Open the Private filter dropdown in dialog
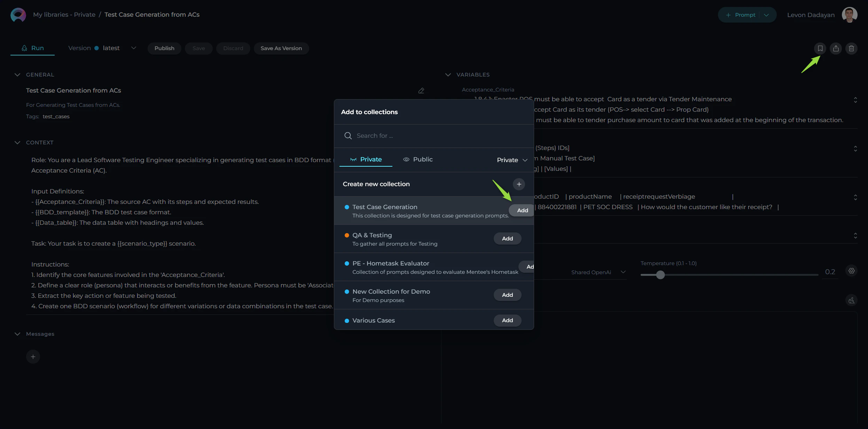Screen dimensions: 868x429 point(512,160)
